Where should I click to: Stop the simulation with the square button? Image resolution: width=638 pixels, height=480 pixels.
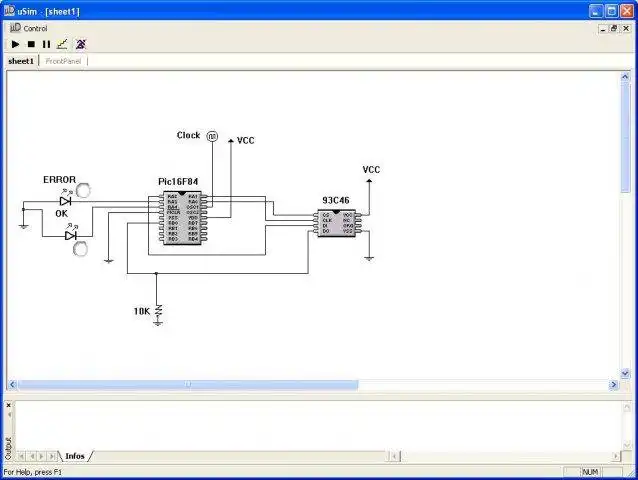click(31, 44)
